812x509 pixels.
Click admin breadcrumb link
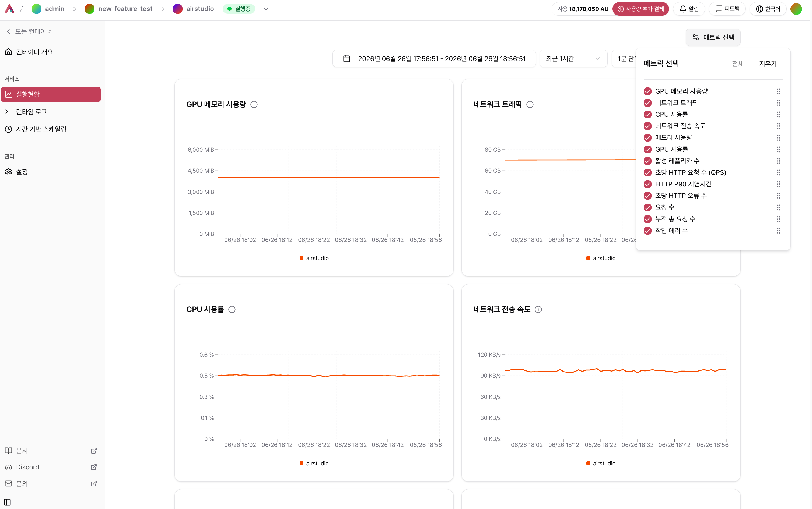coord(55,9)
